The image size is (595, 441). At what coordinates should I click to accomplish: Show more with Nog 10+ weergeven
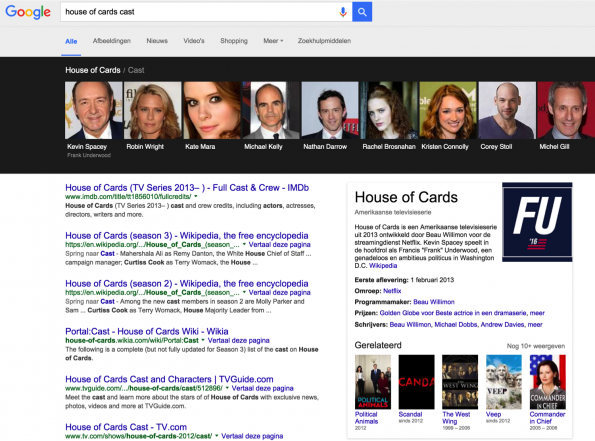coord(536,346)
